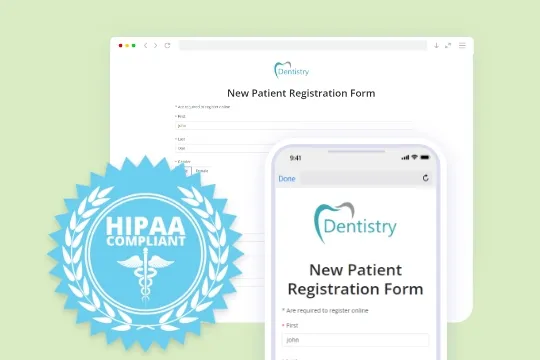Click the green window dot
This screenshot has height=360, width=540.
pos(134,45)
